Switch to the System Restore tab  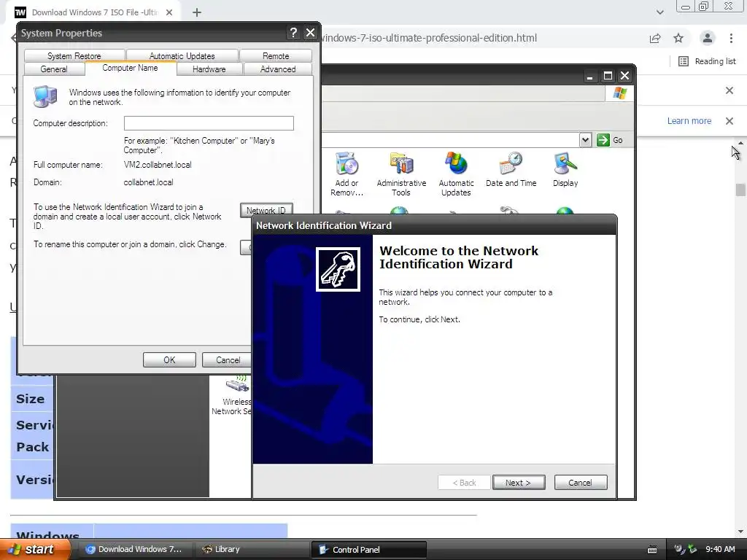click(x=74, y=55)
